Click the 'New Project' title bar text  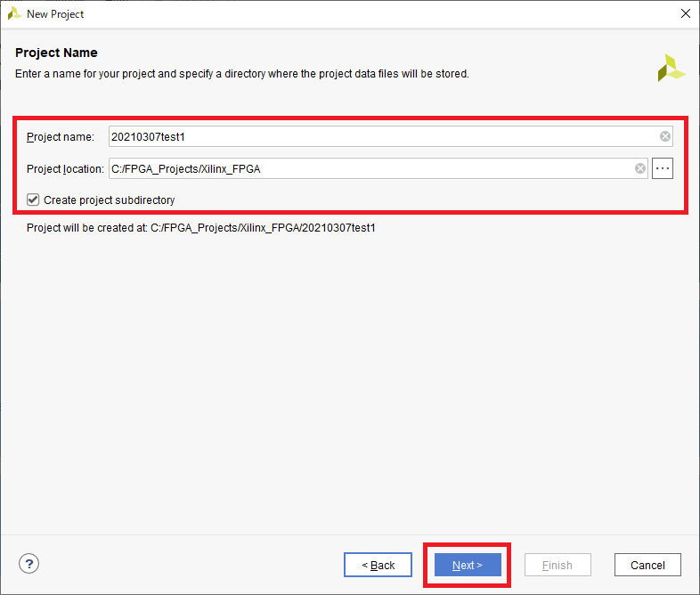(x=55, y=14)
